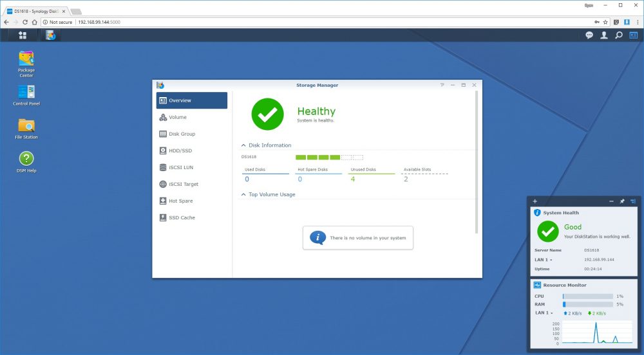644x355 pixels.
Task: Click Storage Manager title bar app icon
Action: [x=160, y=85]
